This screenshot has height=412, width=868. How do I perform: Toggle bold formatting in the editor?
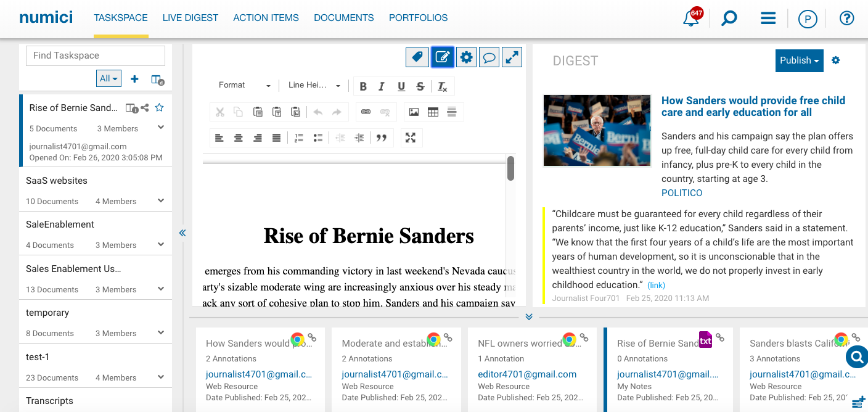(363, 86)
